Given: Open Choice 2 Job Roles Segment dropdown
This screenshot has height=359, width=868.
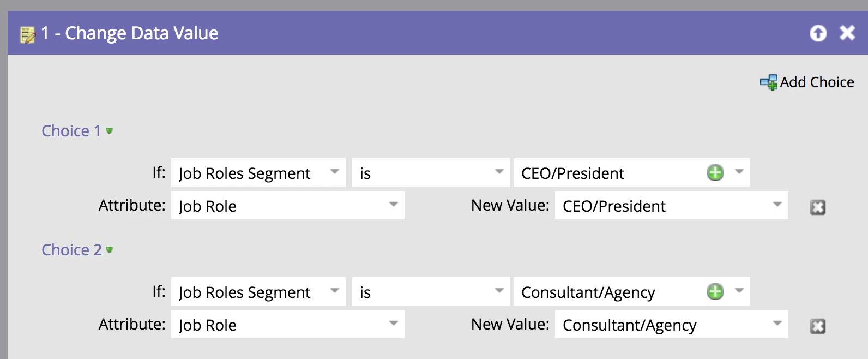Looking at the screenshot, I should coord(335,291).
